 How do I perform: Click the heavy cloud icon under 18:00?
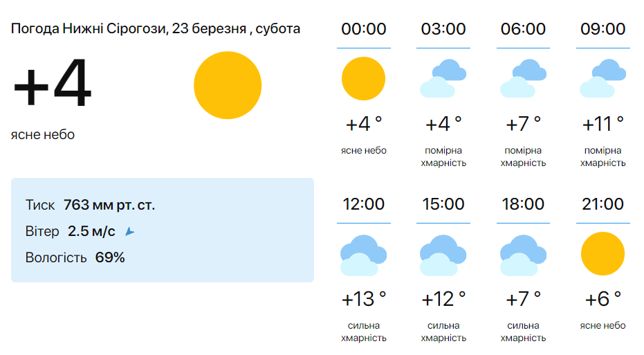523,255
